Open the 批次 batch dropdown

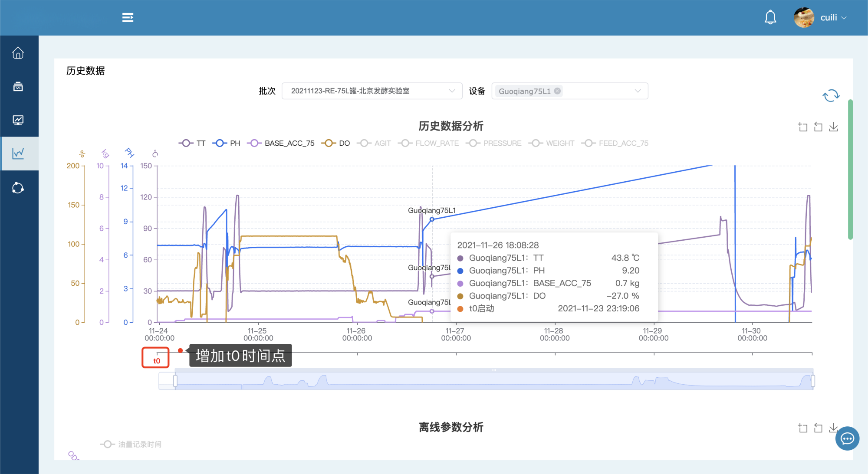point(372,91)
